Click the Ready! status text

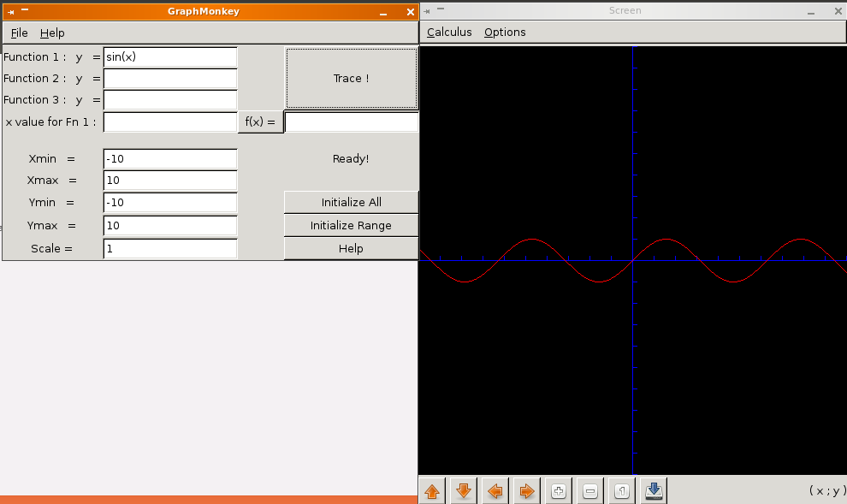(351, 159)
